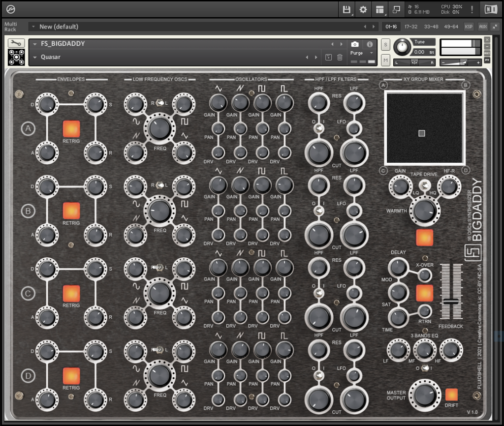Toggle the DRIFT button
Image resolution: width=504 pixels, height=426 pixels.
coord(451,395)
